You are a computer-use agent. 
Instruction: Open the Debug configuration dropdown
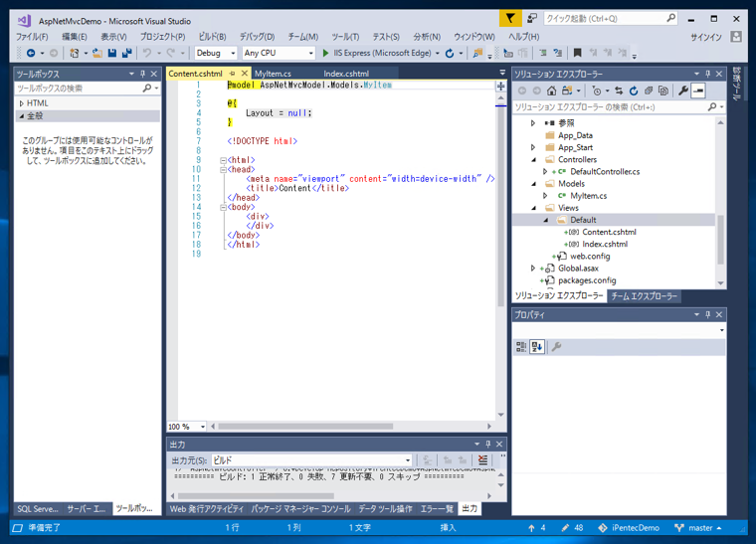point(216,53)
